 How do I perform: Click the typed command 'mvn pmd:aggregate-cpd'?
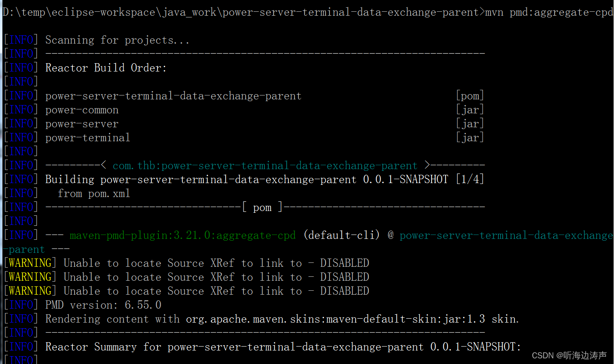(549, 12)
